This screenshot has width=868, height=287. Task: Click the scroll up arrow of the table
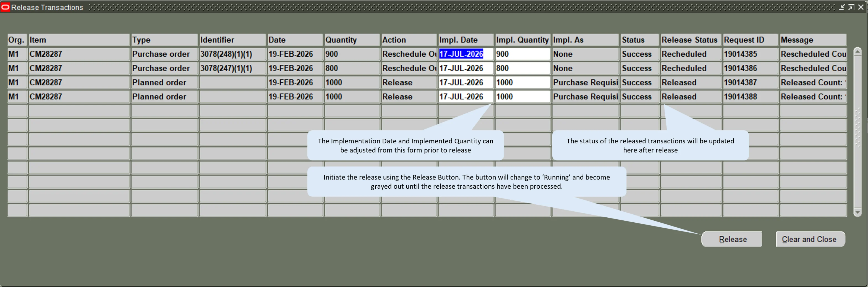coord(857,52)
